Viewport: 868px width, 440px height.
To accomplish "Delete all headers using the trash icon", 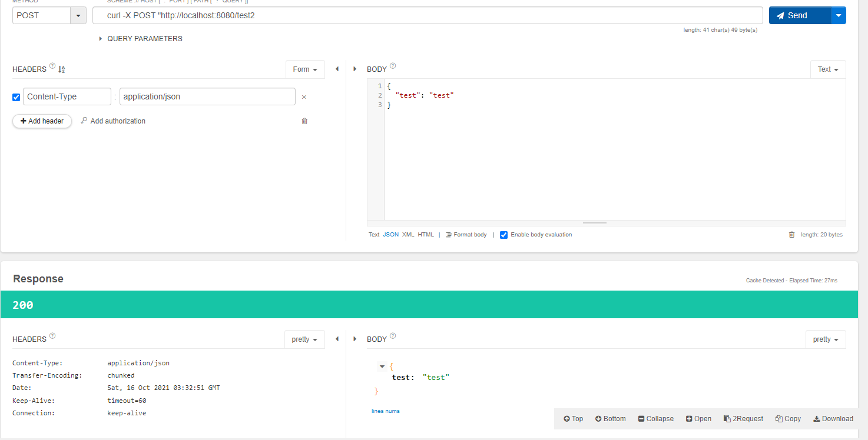I will (304, 121).
